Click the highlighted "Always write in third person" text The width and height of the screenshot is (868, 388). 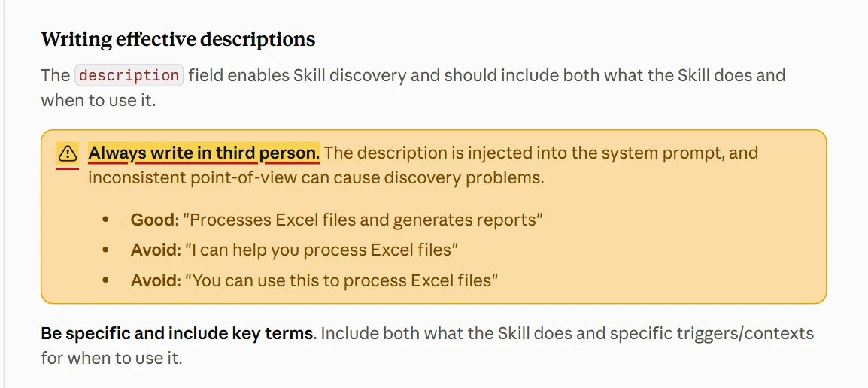tap(204, 153)
